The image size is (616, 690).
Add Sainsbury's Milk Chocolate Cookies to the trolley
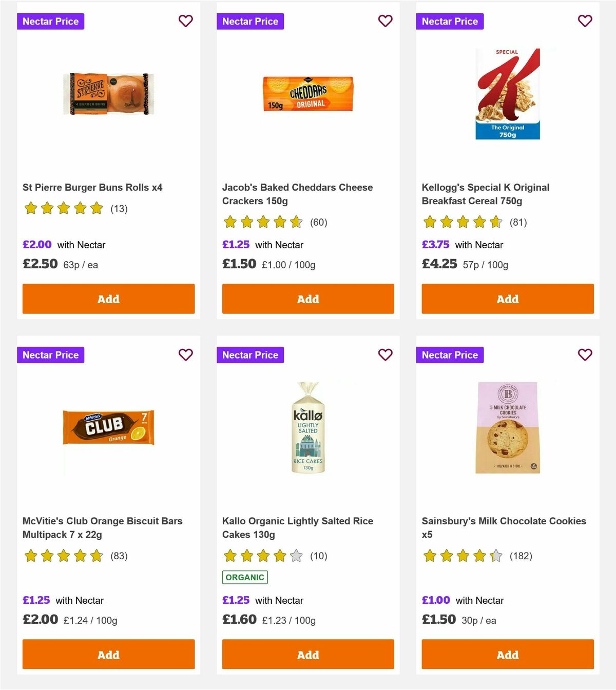tap(507, 655)
